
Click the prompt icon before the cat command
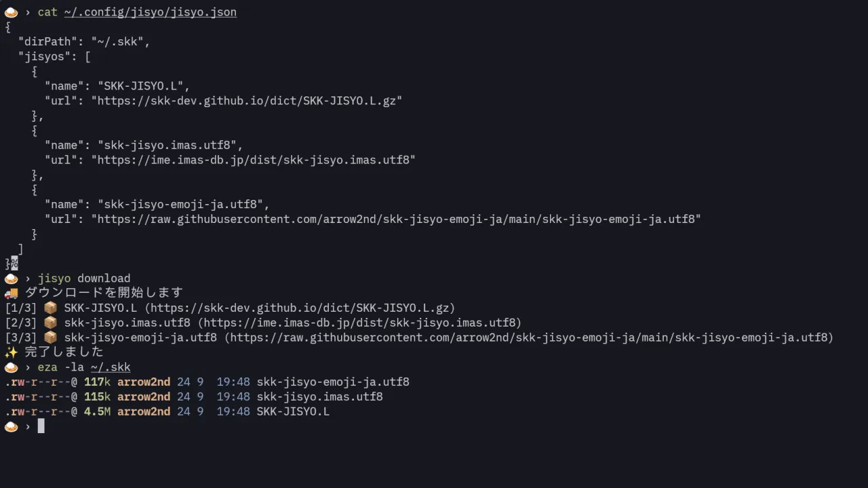click(11, 12)
